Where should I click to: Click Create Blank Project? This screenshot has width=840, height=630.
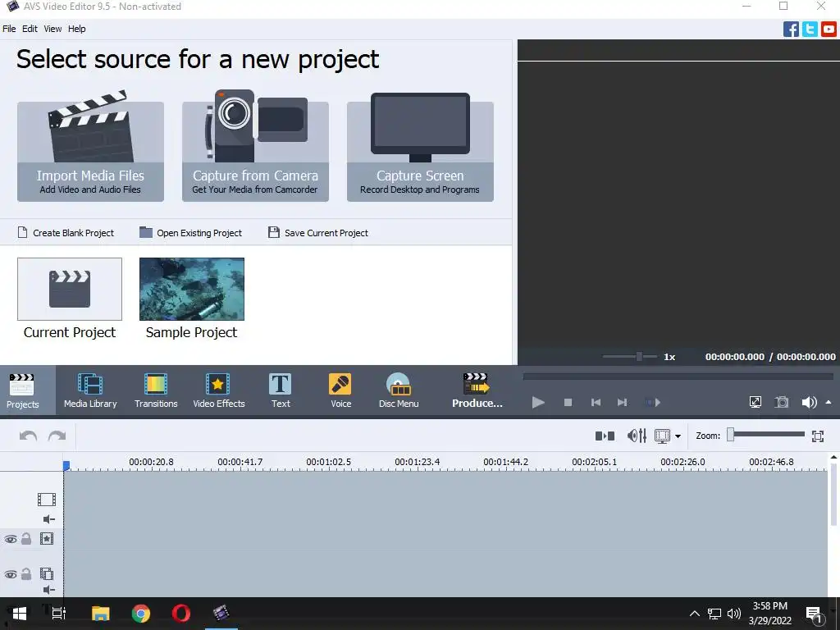tap(66, 232)
